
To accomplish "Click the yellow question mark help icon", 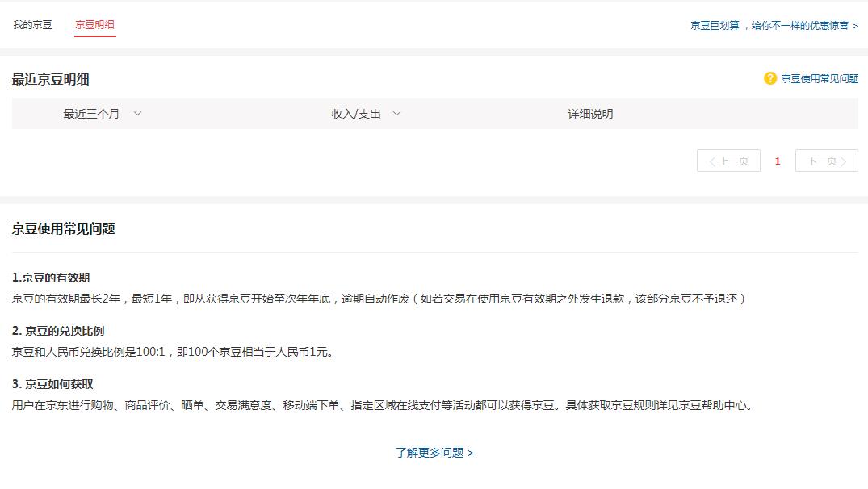I will click(x=768, y=79).
